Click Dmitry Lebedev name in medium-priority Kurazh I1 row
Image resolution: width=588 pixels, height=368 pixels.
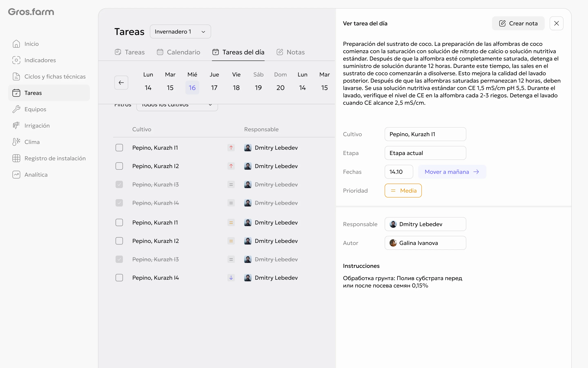276,222
